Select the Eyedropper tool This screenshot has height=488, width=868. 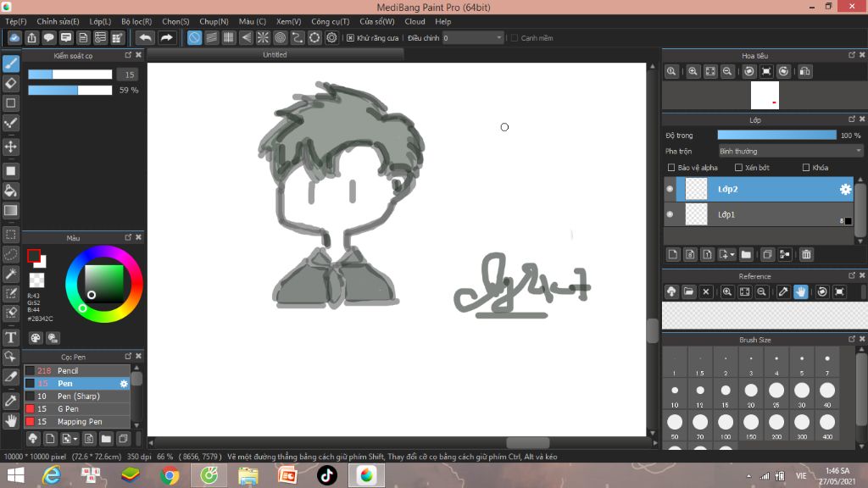(11, 401)
